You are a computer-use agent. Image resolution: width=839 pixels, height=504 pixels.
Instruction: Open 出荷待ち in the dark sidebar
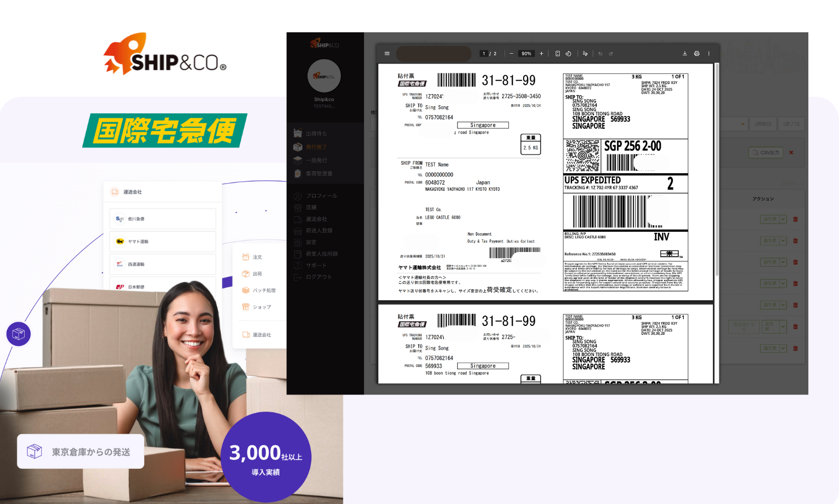coord(316,134)
